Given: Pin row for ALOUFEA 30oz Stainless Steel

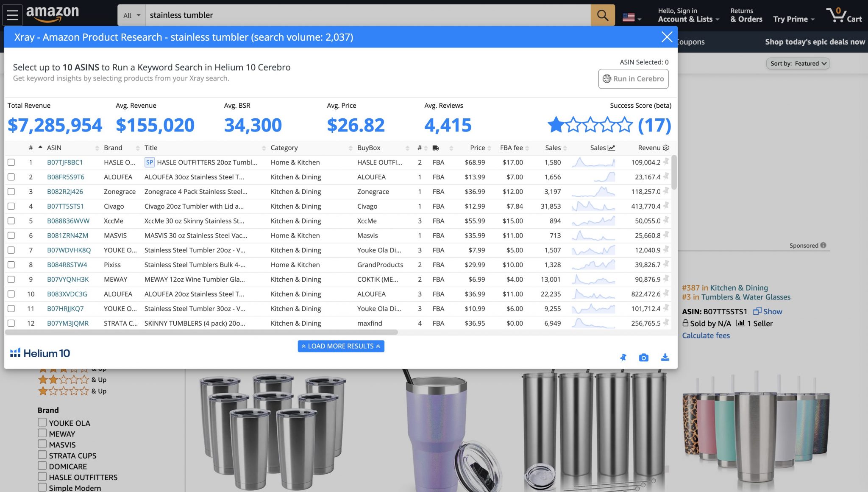Looking at the screenshot, I should (x=666, y=176).
